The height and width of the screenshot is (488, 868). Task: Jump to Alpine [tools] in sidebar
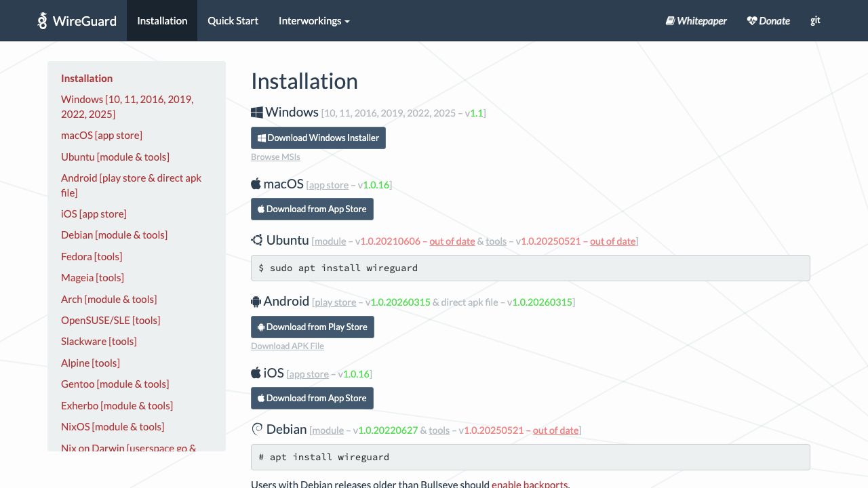(x=90, y=363)
